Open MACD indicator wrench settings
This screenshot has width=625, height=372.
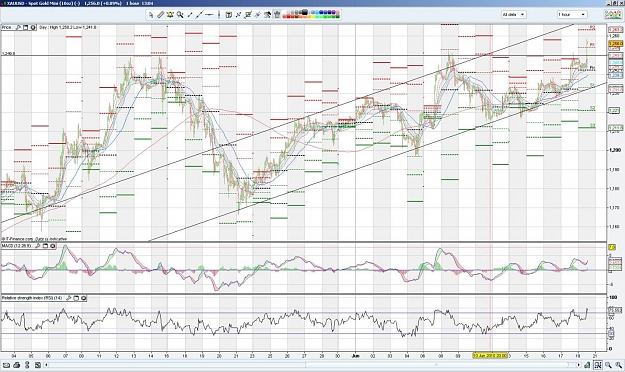(37, 246)
